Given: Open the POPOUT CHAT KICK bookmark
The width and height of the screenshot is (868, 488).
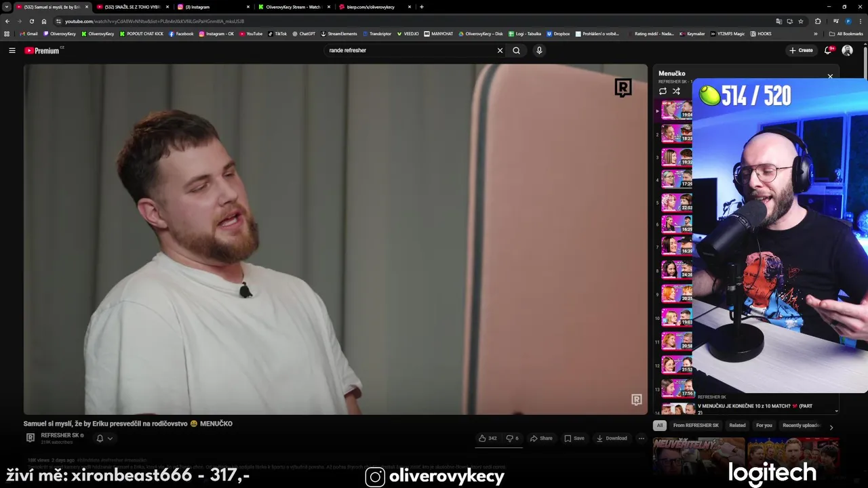Looking at the screenshot, I should coord(142,33).
